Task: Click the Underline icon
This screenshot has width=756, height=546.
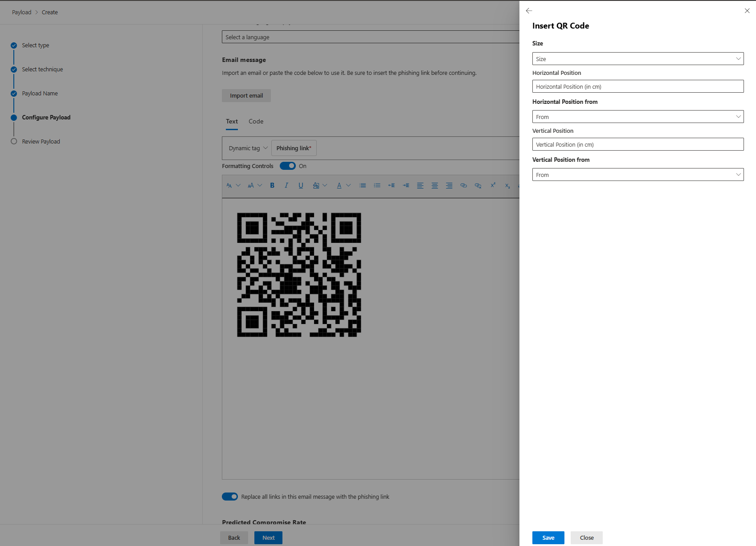Action: coord(301,185)
